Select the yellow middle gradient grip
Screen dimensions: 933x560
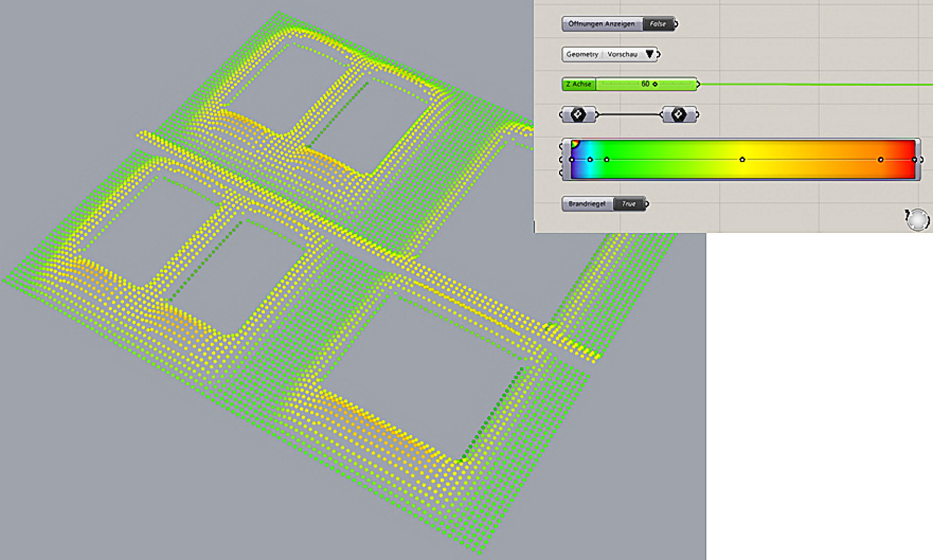(742, 159)
